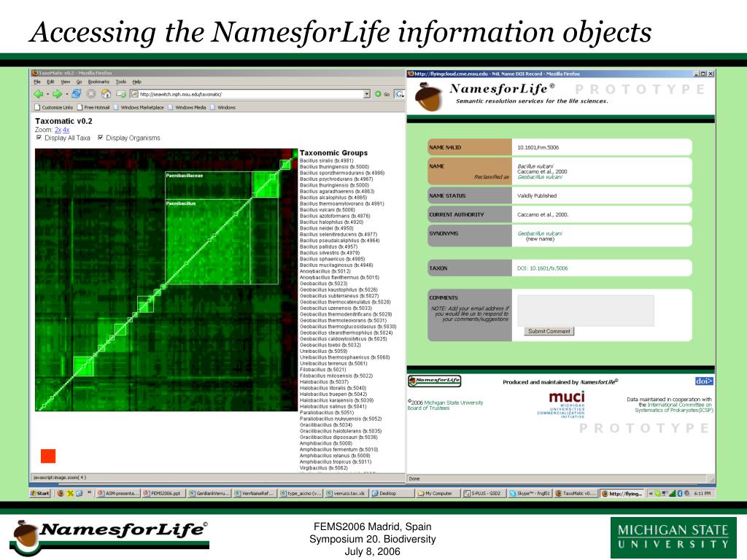This screenshot has height=560, width=747.
Task: Open the Help menu
Action: click(136, 82)
